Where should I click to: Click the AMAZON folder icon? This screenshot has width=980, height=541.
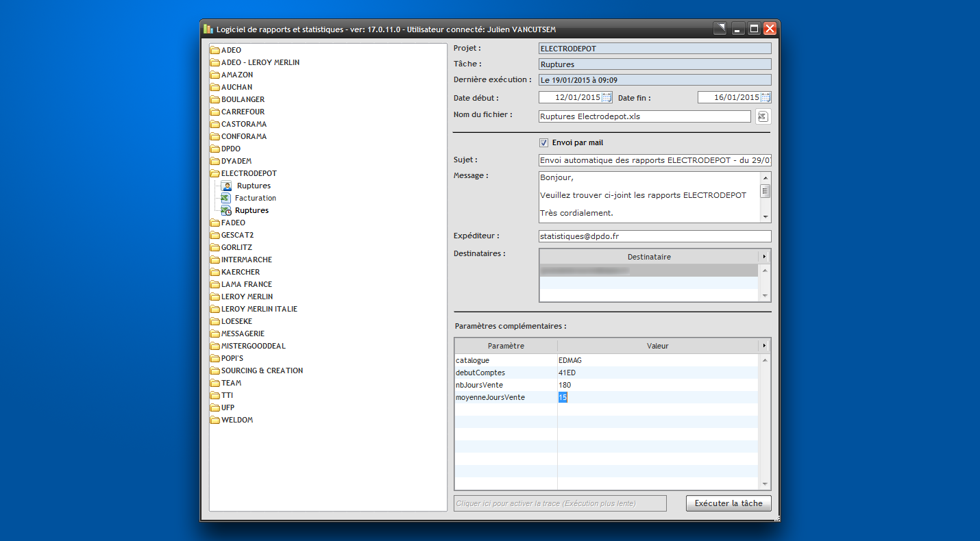(x=215, y=75)
